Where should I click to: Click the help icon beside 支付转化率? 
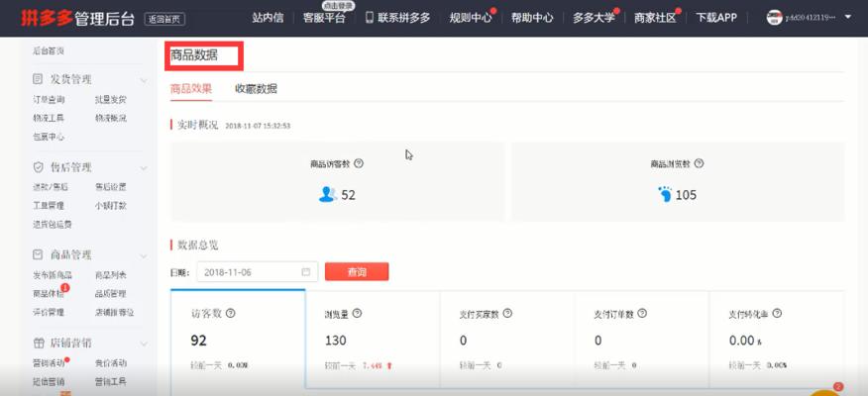[x=777, y=313]
